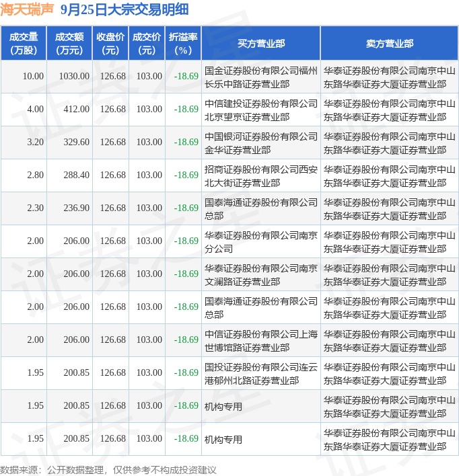This screenshot has height=476, width=459.
Task: Click the 中国银河证券金华 buyer cell
Action: coord(261,143)
